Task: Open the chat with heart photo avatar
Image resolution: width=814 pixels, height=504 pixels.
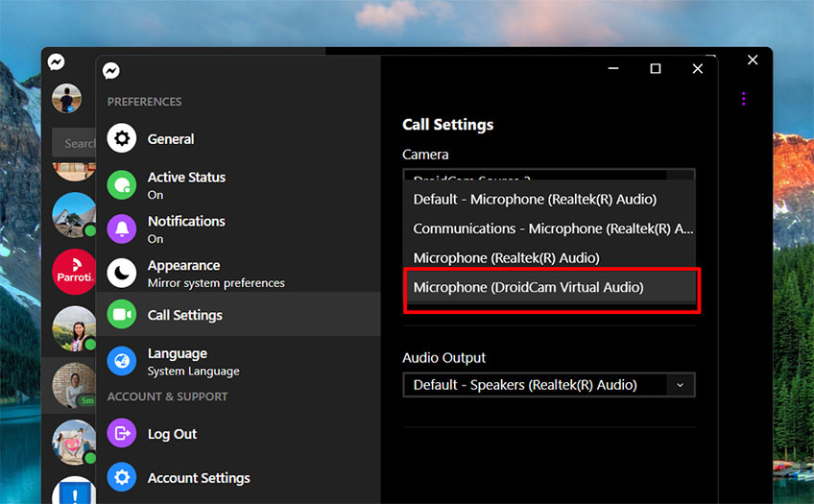Action: (74, 443)
